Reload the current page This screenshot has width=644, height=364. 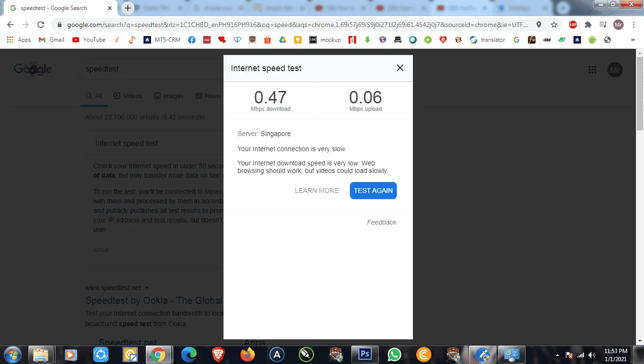(41, 25)
